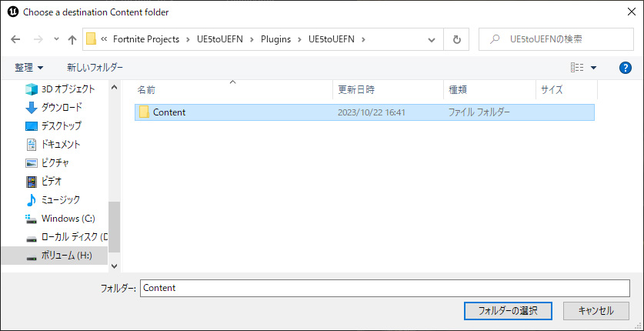Screen dimensions: 644x331
Task: Select the ボリューム (H:) drive
Action: click(x=54, y=256)
